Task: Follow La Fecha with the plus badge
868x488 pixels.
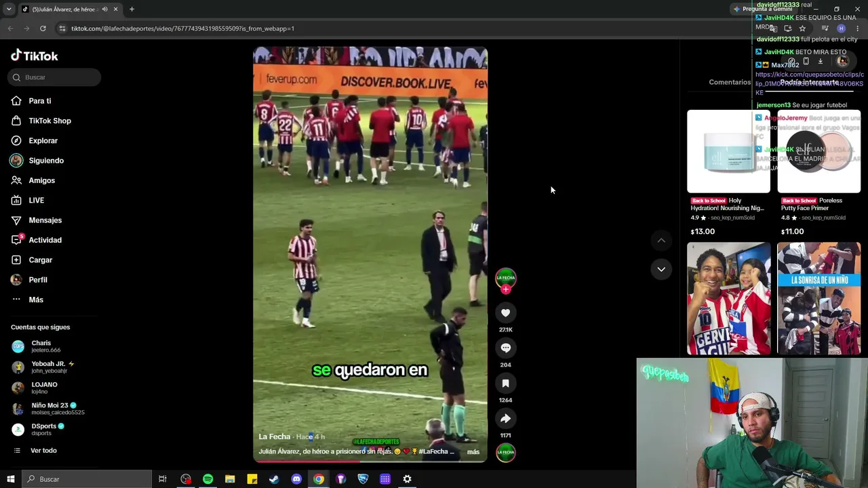Action: (505, 289)
